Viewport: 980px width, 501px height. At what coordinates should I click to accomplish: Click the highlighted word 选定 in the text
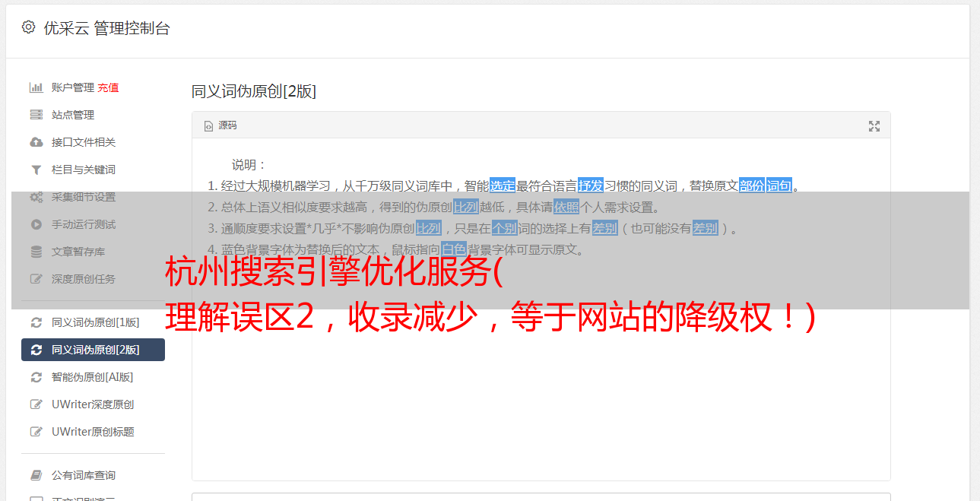click(503, 185)
